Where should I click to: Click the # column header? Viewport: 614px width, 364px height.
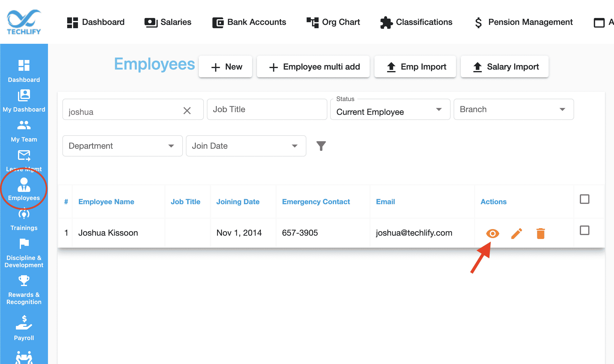[x=66, y=202]
